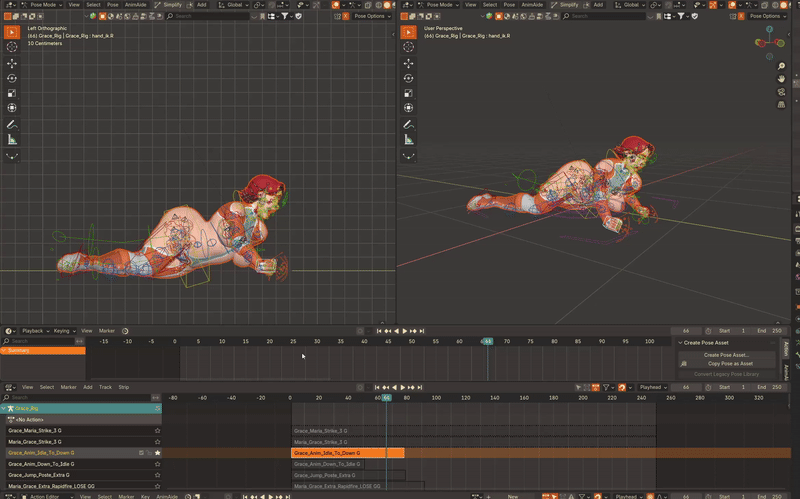The image size is (800, 499).
Task: Activate Select Box tool in right viewport
Action: (x=408, y=32)
